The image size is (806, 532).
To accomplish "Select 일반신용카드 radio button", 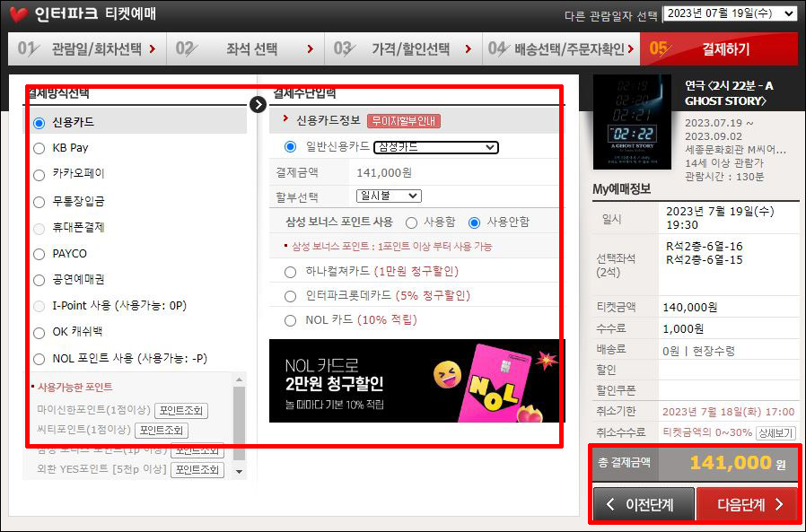I will [x=291, y=147].
